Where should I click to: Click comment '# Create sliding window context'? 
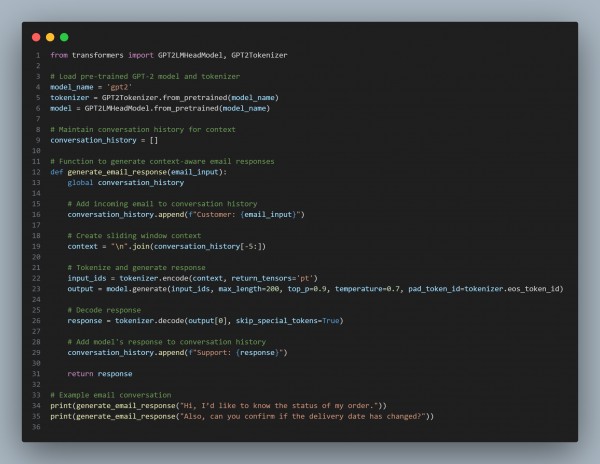134,236
